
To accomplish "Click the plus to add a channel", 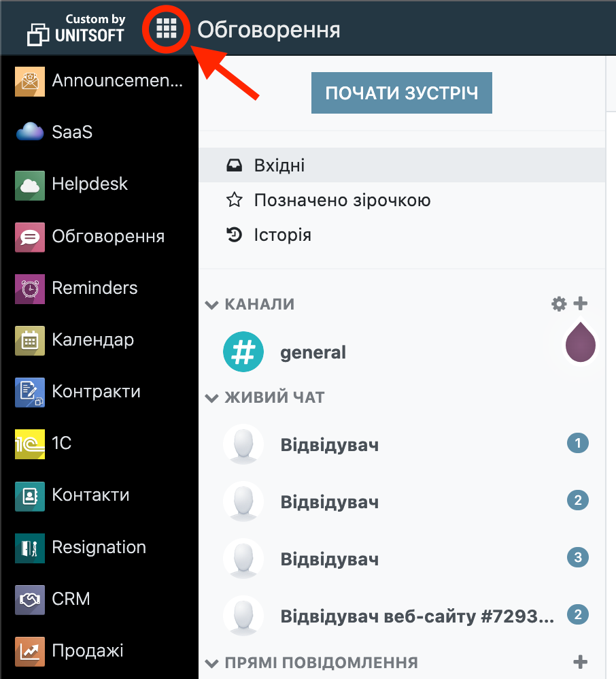I will click(581, 304).
